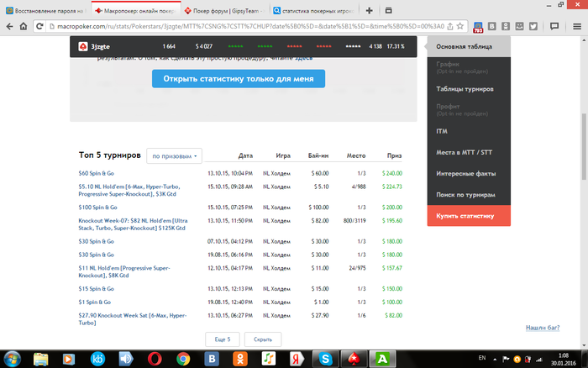Open the '$1 Spin & Go' tournament link

click(x=94, y=302)
